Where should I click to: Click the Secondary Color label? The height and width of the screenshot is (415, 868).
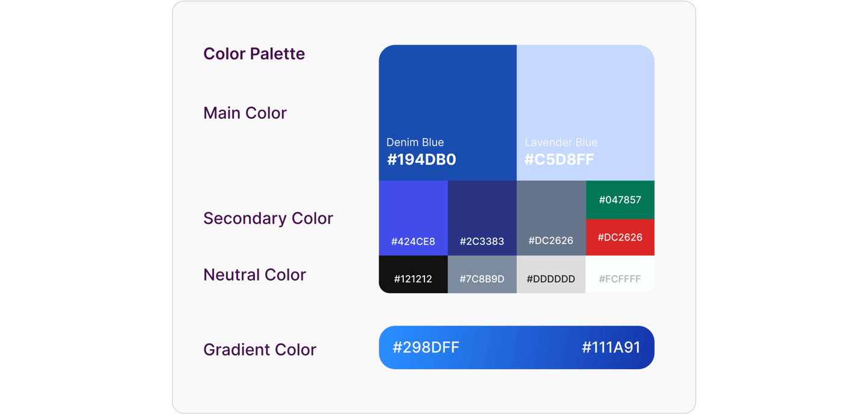(268, 218)
